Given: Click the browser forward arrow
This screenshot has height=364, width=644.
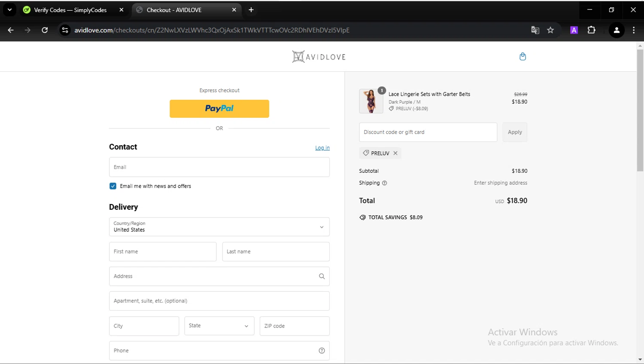Looking at the screenshot, I should point(27,30).
